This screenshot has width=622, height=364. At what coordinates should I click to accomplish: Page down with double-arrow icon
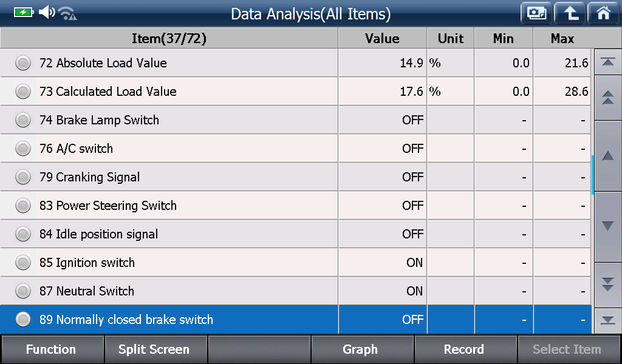[607, 285]
